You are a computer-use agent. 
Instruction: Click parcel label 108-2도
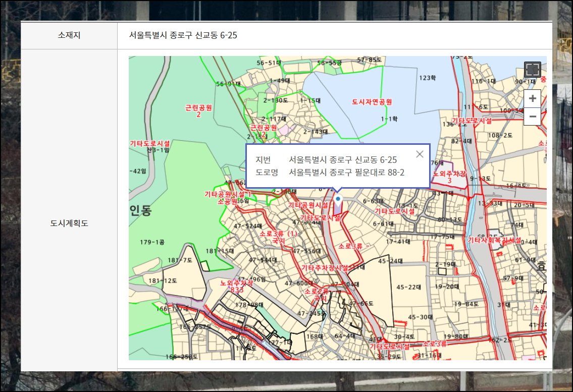pos(500,135)
